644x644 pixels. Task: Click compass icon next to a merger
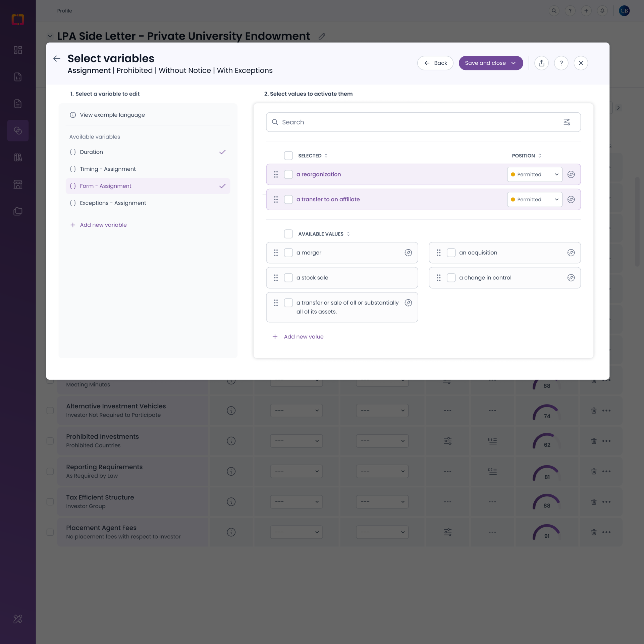tap(408, 253)
